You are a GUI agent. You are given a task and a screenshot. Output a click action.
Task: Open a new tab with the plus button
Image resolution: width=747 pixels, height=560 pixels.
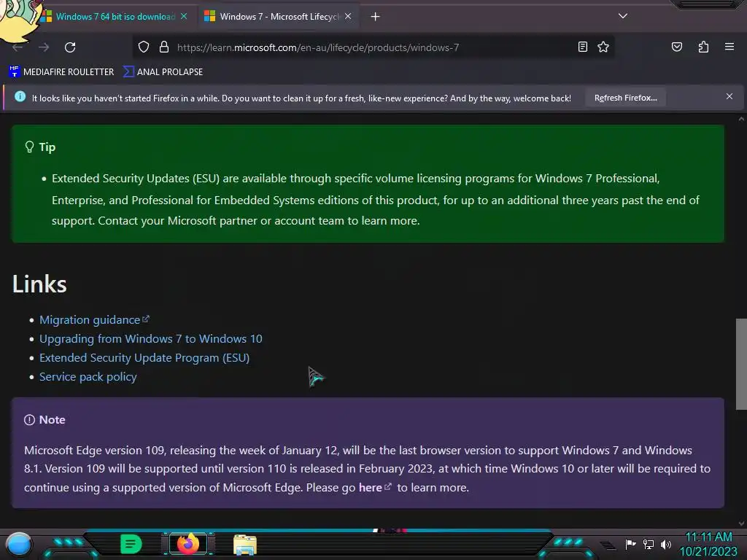(x=376, y=17)
